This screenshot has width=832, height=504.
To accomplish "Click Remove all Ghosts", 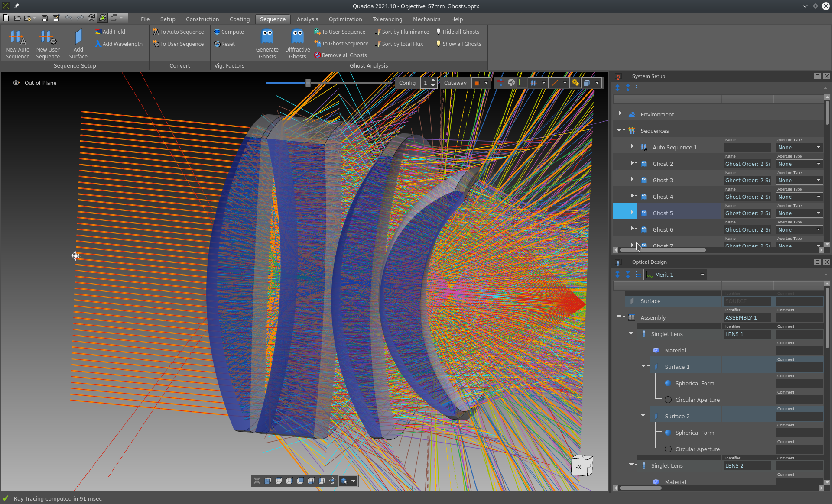I will [341, 55].
